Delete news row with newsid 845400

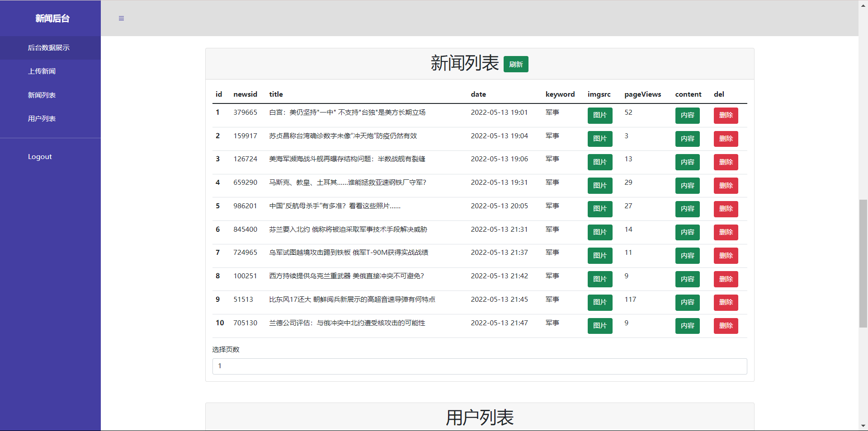tap(726, 232)
